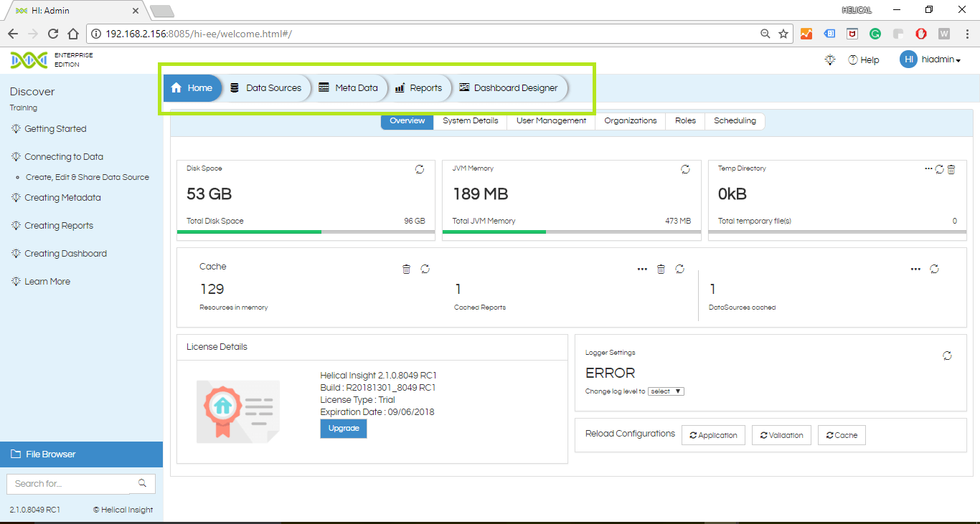Screen dimensions: 980x524
Task: Click the Helical Insight DNA logo
Action: (x=29, y=60)
